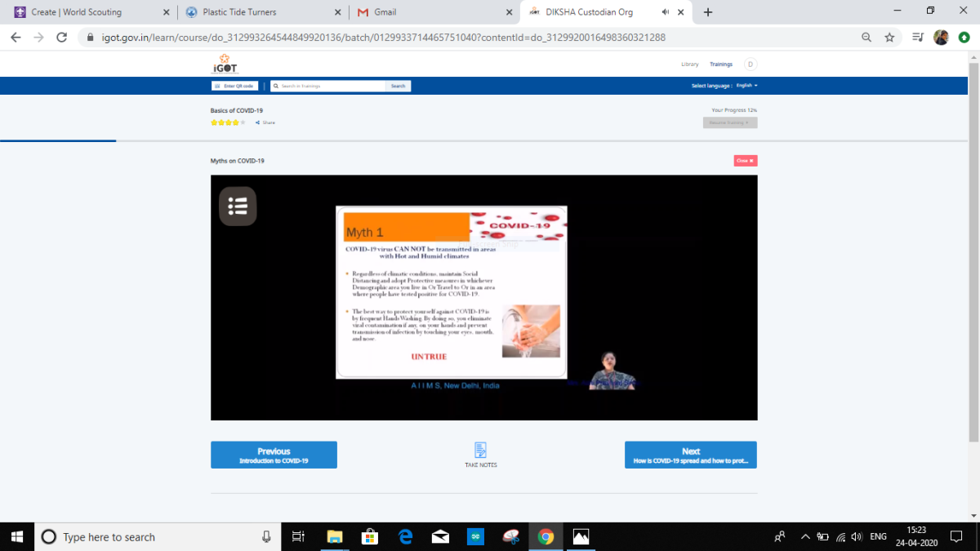The height and width of the screenshot is (551, 980).
Task: Close the Plastic Tide Turners tab
Action: tap(336, 12)
